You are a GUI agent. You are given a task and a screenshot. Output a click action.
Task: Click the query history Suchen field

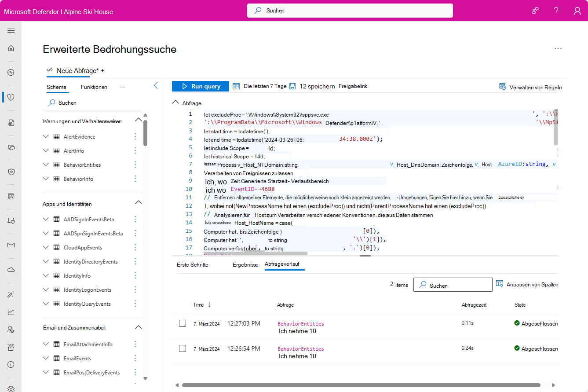click(x=453, y=285)
